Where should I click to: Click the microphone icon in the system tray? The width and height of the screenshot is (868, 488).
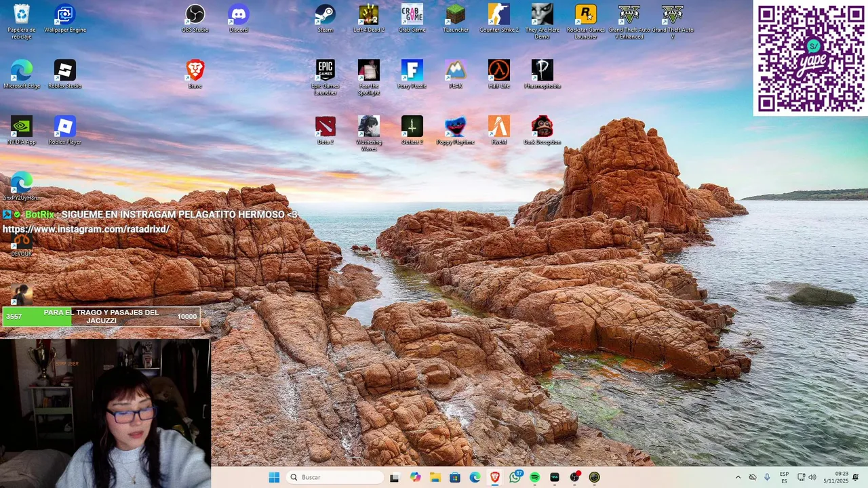pyautogui.click(x=767, y=477)
